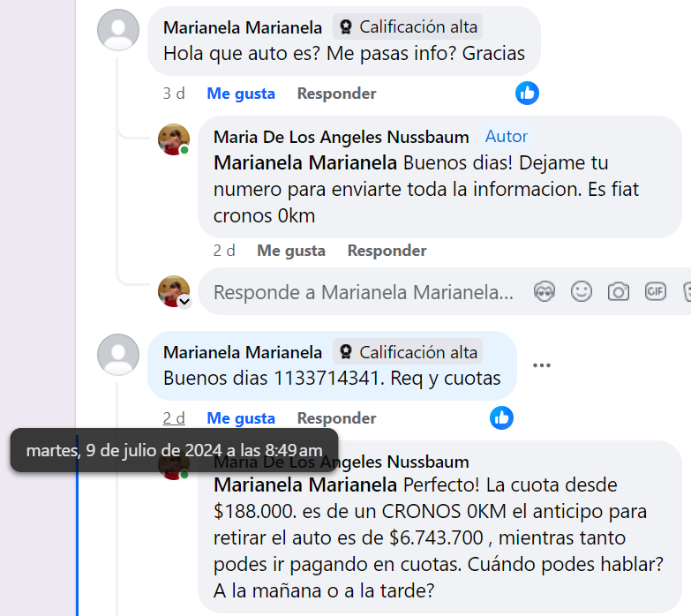Focus 'Responde a Marianela Marianela...' input field
The width and height of the screenshot is (691, 616).
pos(364,292)
